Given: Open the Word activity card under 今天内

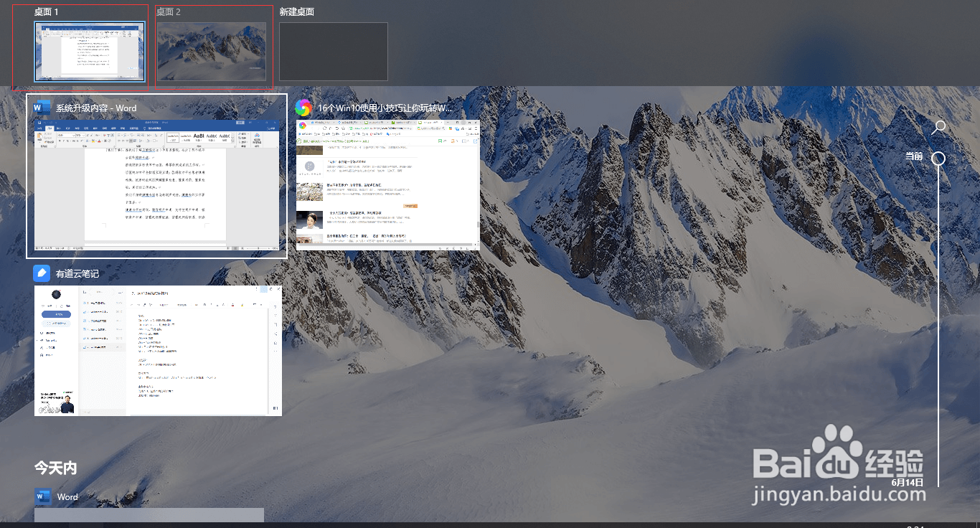Looking at the screenshot, I should (x=149, y=515).
